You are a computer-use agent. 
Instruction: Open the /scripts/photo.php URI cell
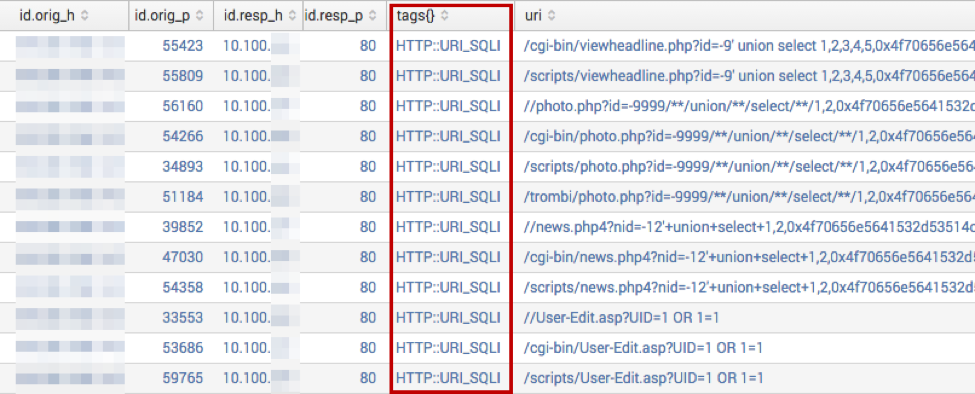(x=749, y=167)
